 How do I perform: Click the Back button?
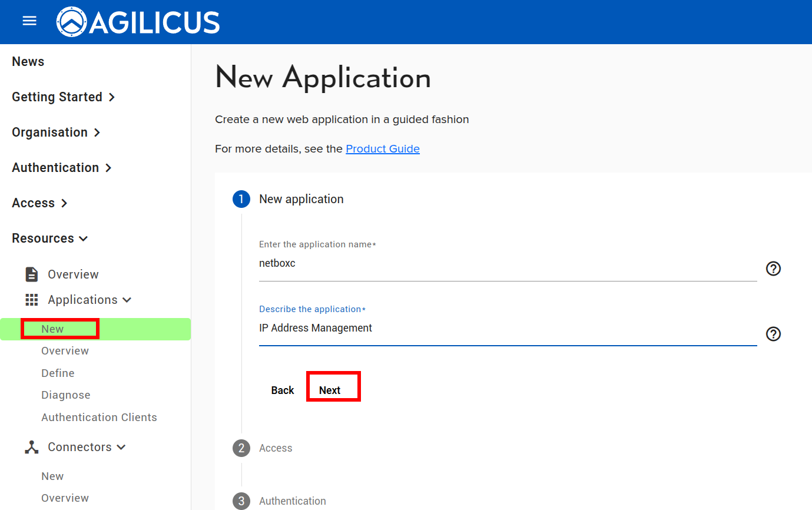tap(282, 389)
